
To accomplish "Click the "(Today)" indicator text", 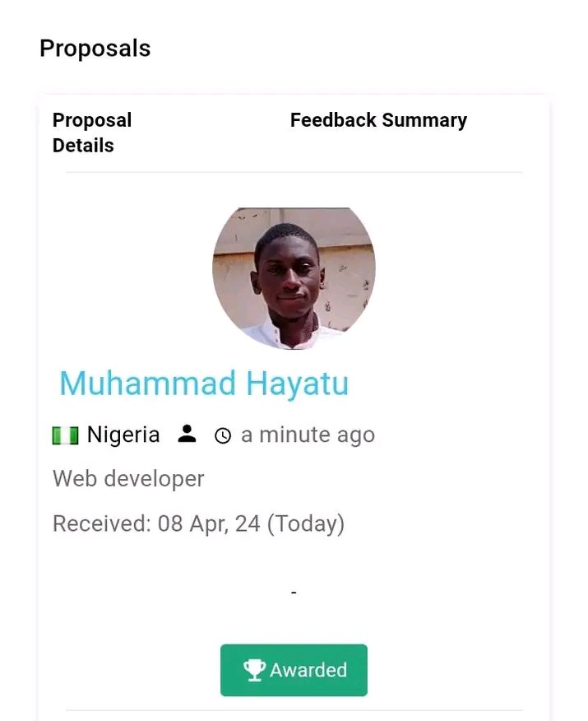I will [305, 523].
